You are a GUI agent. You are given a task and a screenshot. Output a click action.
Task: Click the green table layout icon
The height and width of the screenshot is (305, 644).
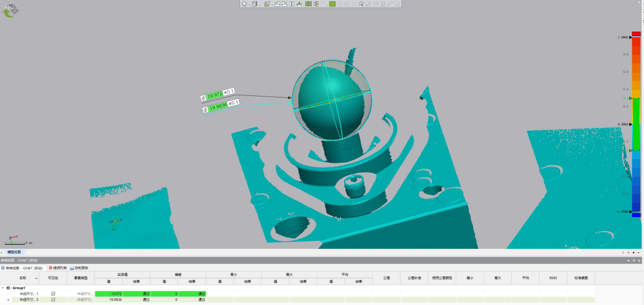(x=308, y=4)
